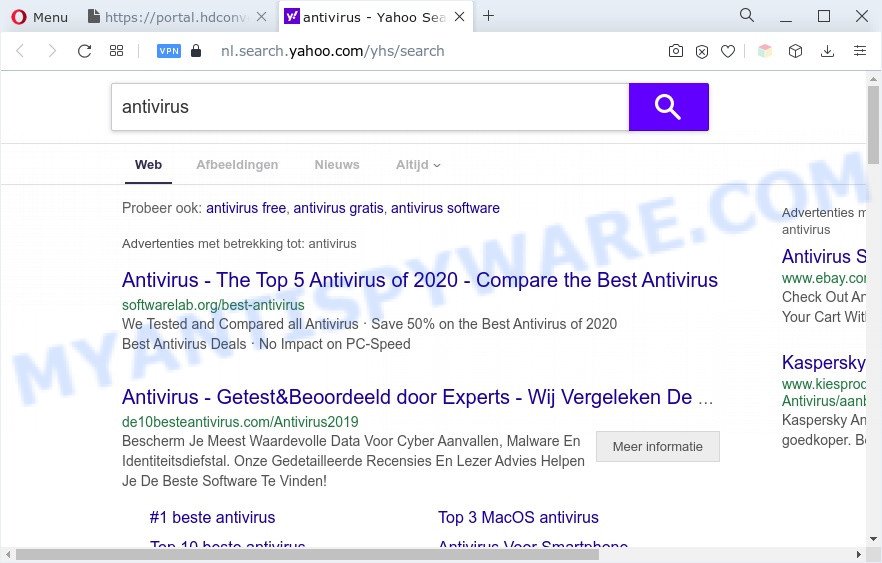This screenshot has width=882, height=563.
Task: Open the extensions cube icon
Action: [795, 51]
